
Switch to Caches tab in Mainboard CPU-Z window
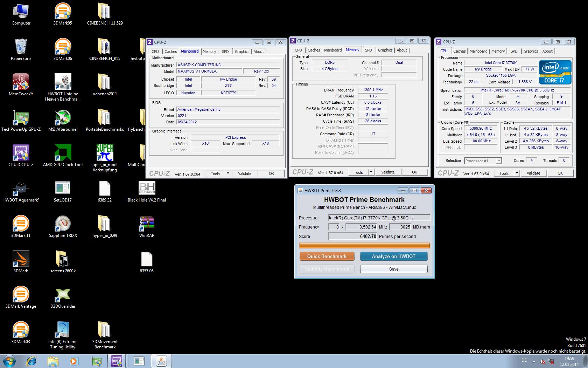click(171, 52)
